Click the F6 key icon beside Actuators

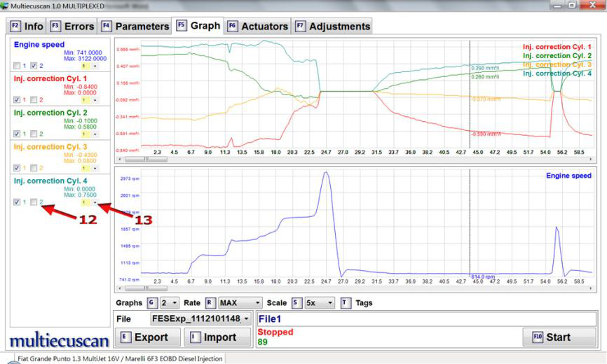[x=233, y=27]
